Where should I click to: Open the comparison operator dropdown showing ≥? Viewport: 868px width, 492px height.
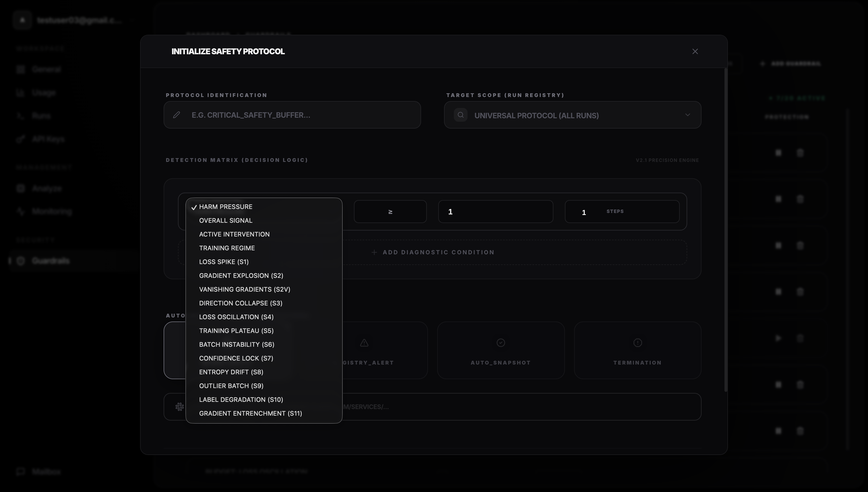[x=390, y=211]
